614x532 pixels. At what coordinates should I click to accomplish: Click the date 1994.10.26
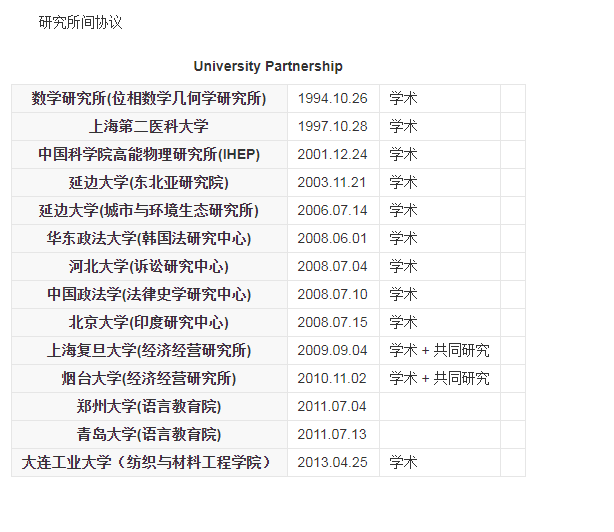pyautogui.click(x=332, y=98)
